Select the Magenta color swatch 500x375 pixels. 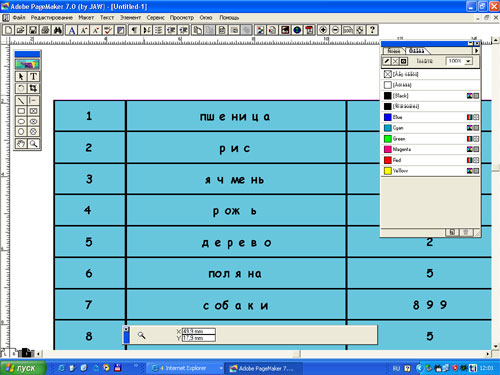(430, 149)
